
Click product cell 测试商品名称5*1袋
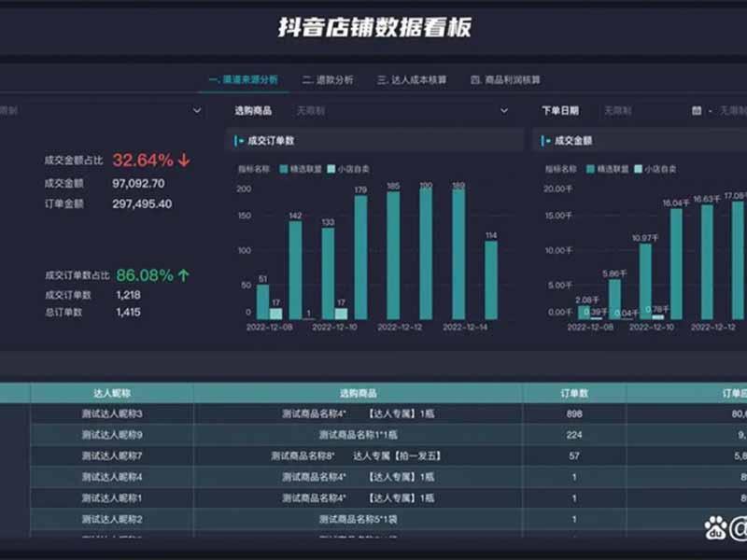(358, 519)
